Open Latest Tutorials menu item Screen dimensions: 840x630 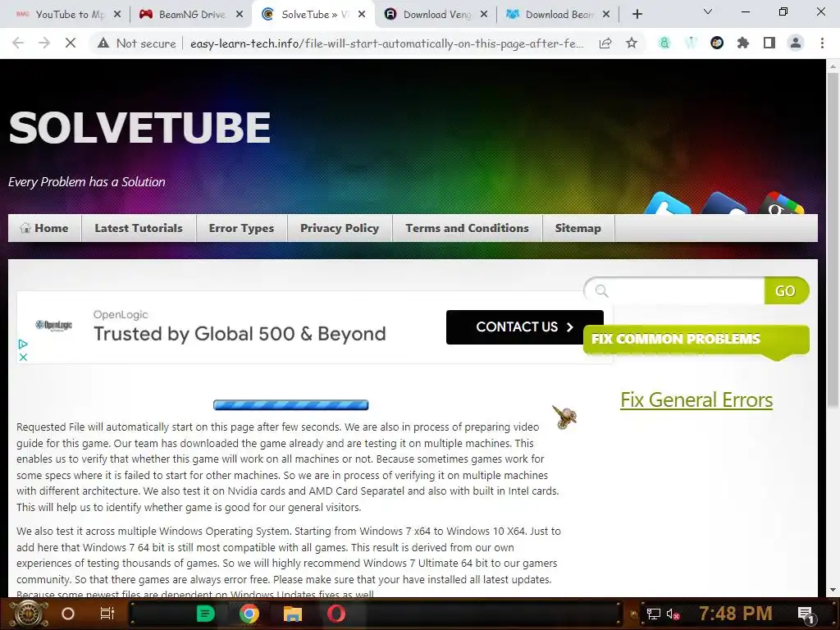138,228
